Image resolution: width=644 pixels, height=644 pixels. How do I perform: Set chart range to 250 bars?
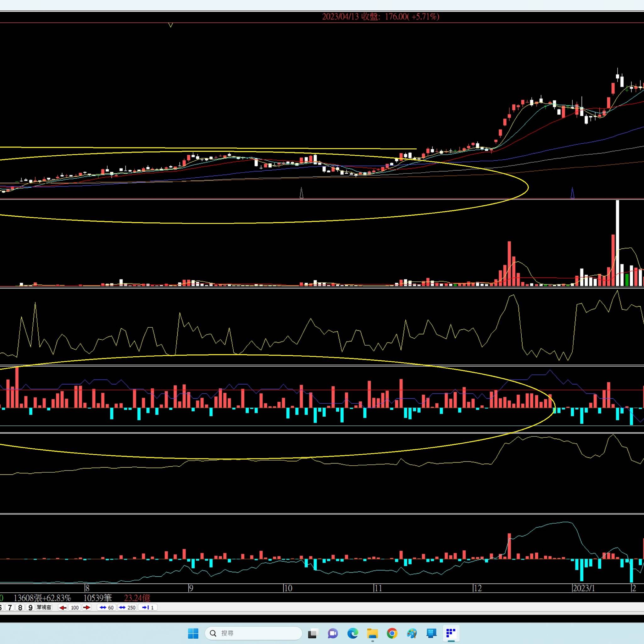[127, 607]
